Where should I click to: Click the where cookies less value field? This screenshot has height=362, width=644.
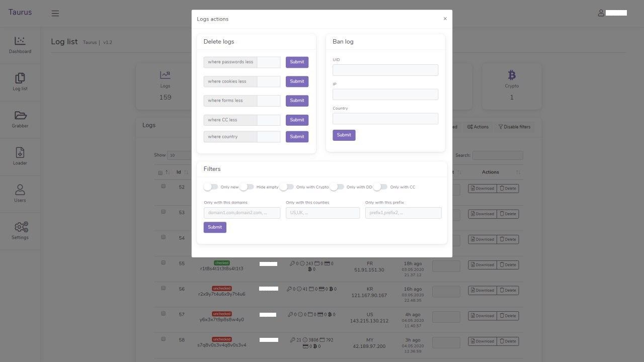(x=269, y=81)
